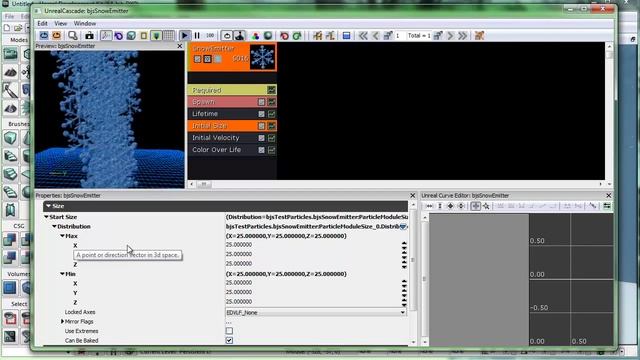Close the Preview bjsSnowEmitter panel
The image size is (640, 360).
coord(180,46)
